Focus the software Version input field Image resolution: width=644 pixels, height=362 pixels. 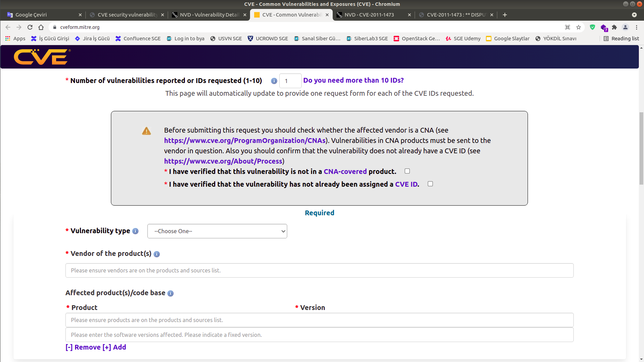click(320, 335)
